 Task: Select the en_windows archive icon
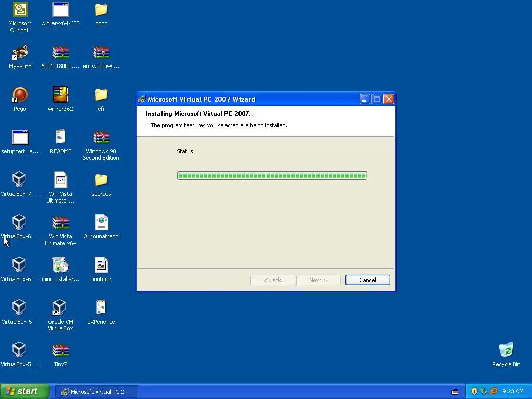101,53
